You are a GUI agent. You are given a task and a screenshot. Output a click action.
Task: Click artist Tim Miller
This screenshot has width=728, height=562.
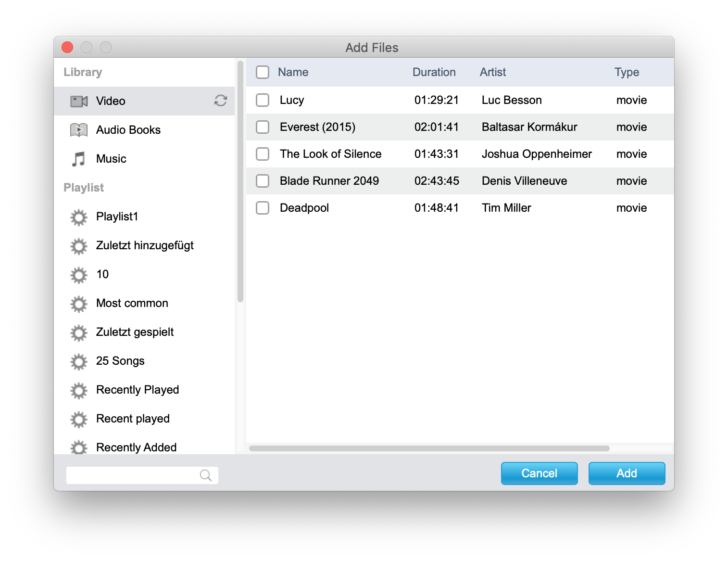point(506,208)
